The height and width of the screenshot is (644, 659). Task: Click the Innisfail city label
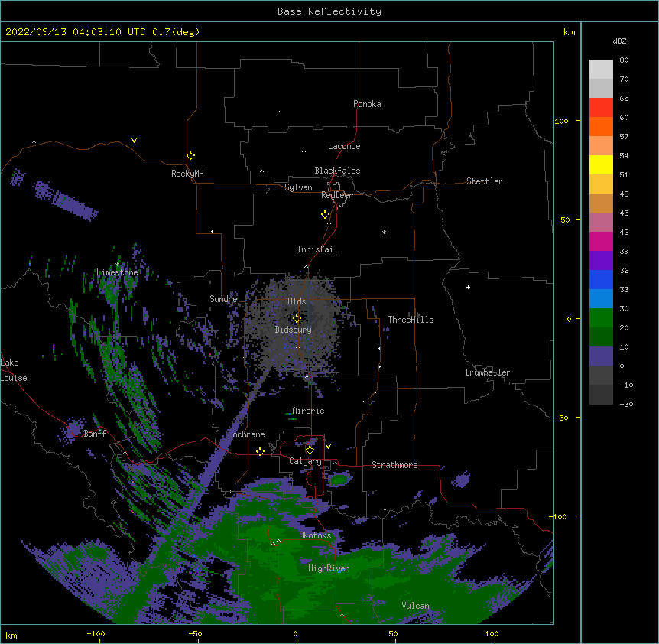point(317,249)
